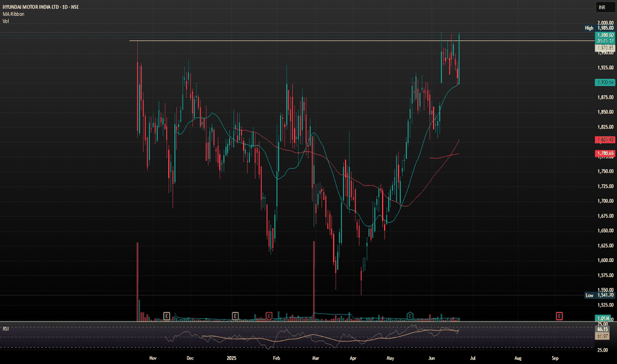The image size is (617, 364).
Task: Open the early January 2025 earnings E marker
Action: (x=235, y=316)
